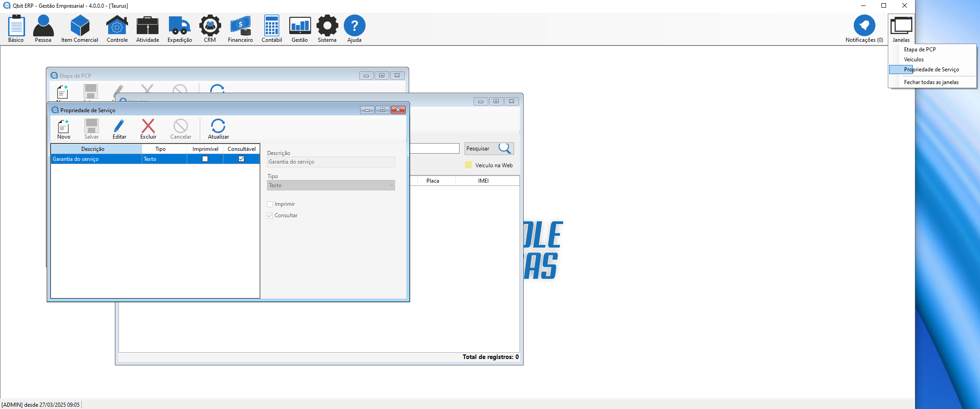Toggle Consultável checkbox in Garantia row
980x409 pixels.
click(241, 159)
